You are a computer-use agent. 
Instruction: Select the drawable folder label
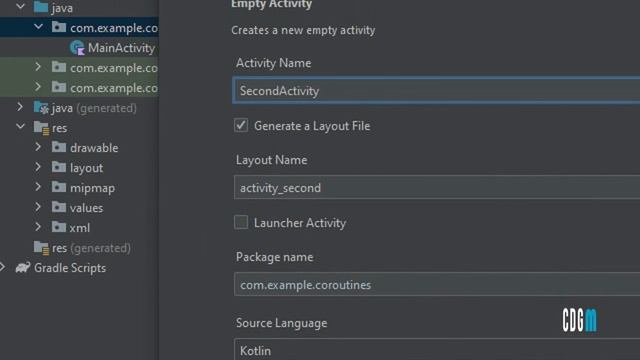(94, 148)
